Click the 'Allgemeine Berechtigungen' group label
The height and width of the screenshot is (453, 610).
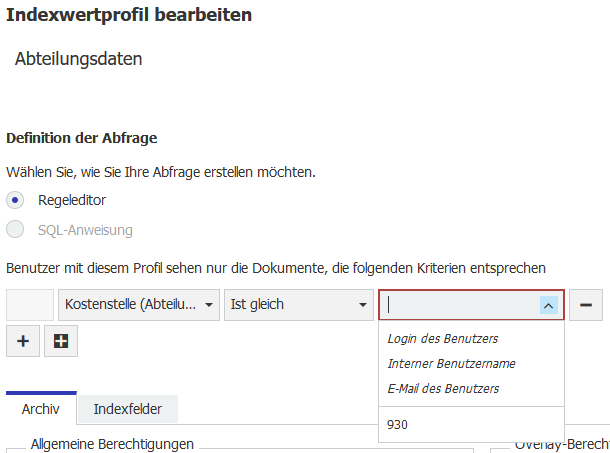click(x=112, y=444)
